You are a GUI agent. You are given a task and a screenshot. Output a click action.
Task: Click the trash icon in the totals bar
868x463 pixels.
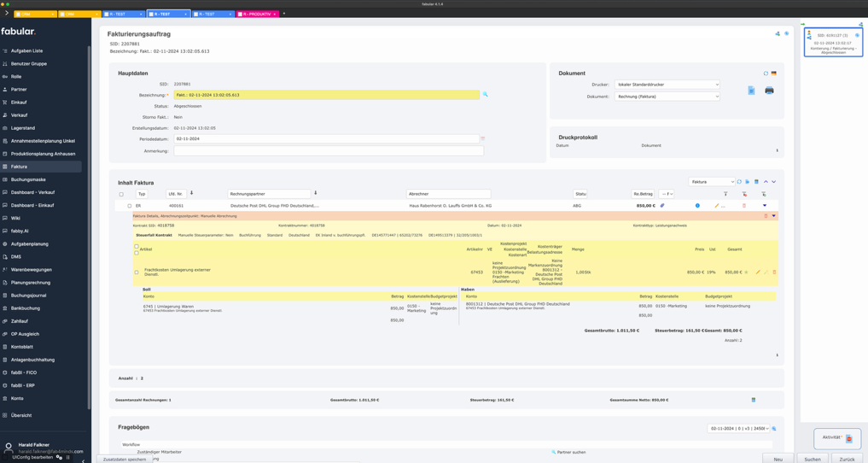pyautogui.click(x=754, y=400)
